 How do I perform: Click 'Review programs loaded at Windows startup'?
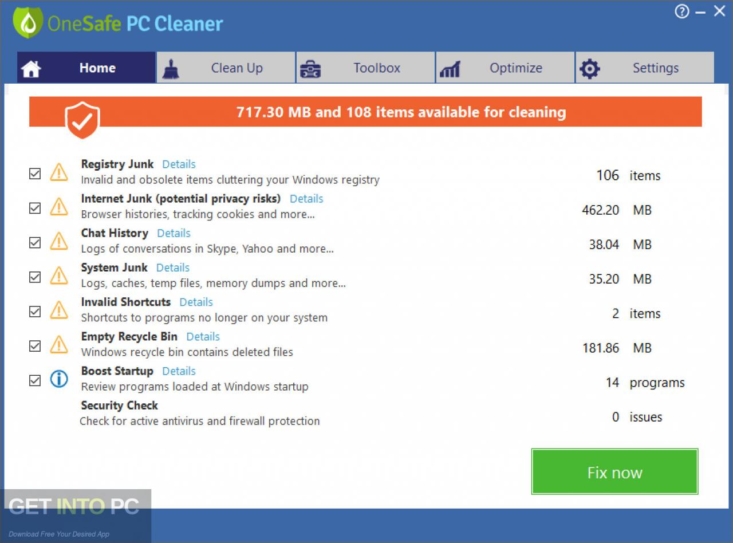click(x=194, y=386)
